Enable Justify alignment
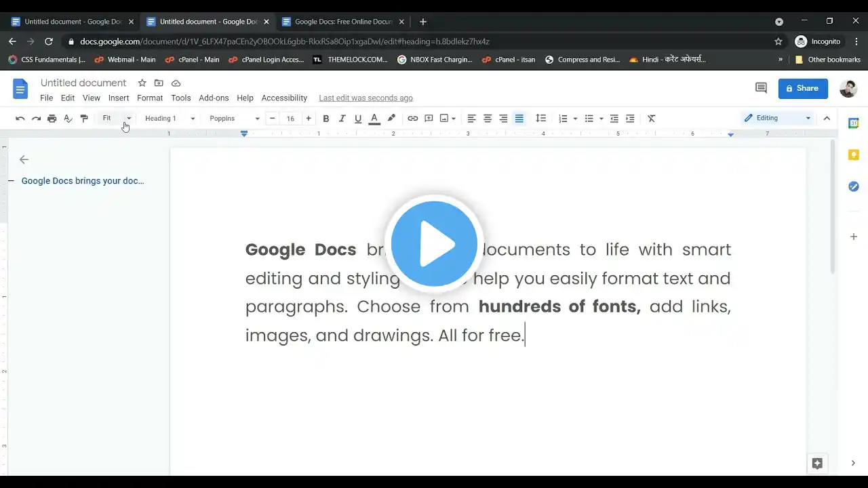Image resolution: width=868 pixels, height=488 pixels. pyautogui.click(x=519, y=119)
